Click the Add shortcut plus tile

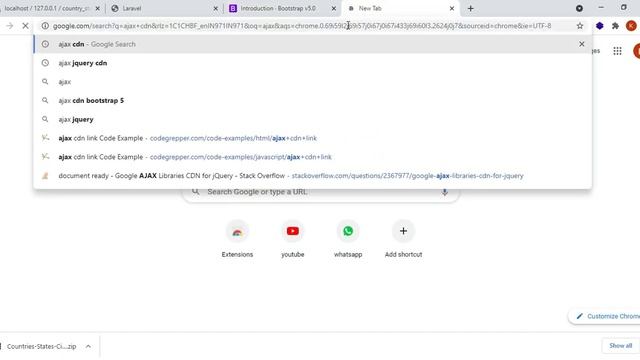coord(403,239)
